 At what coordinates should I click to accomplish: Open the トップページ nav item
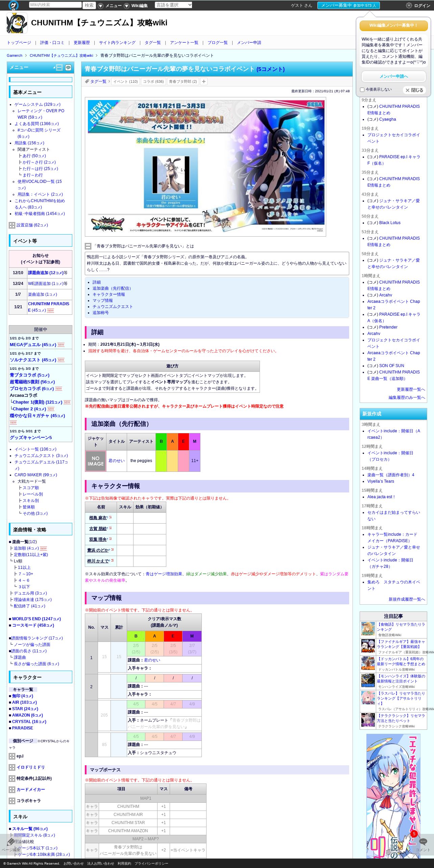click(19, 43)
